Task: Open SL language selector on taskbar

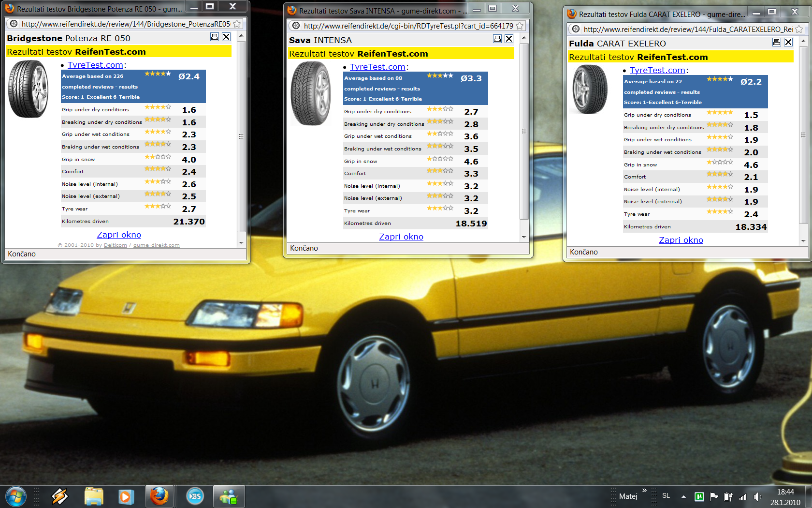Action: [666, 496]
